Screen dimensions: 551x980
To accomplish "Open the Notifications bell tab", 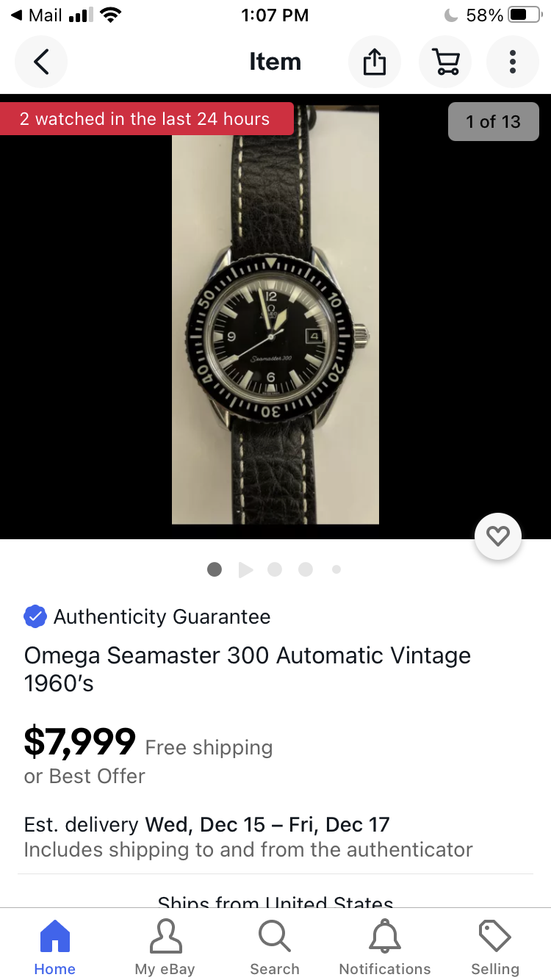I will pos(385,948).
